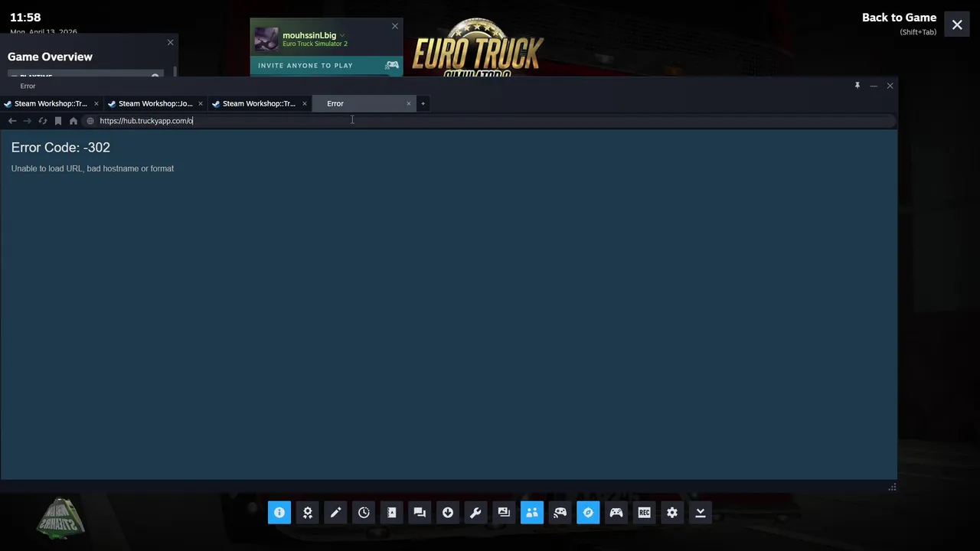Image resolution: width=980 pixels, height=551 pixels.
Task: Close the Steam Workshop::Jo... tab
Action: pos(201,103)
